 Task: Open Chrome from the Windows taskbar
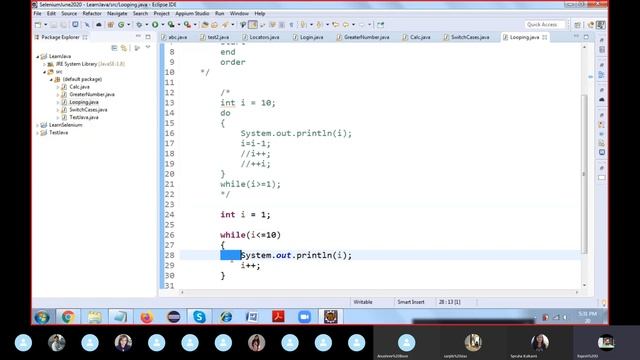click(68, 317)
